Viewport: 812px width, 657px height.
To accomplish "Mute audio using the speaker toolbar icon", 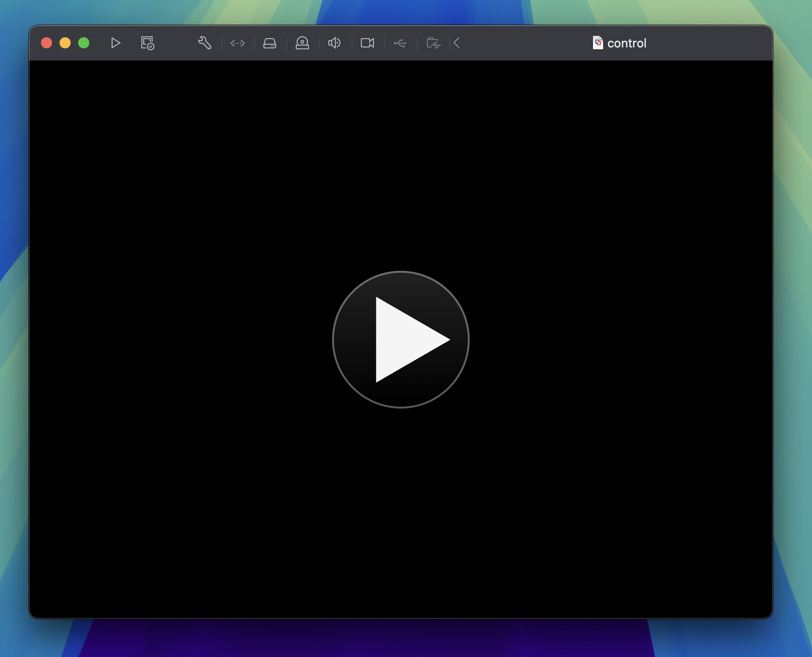I will (334, 43).
